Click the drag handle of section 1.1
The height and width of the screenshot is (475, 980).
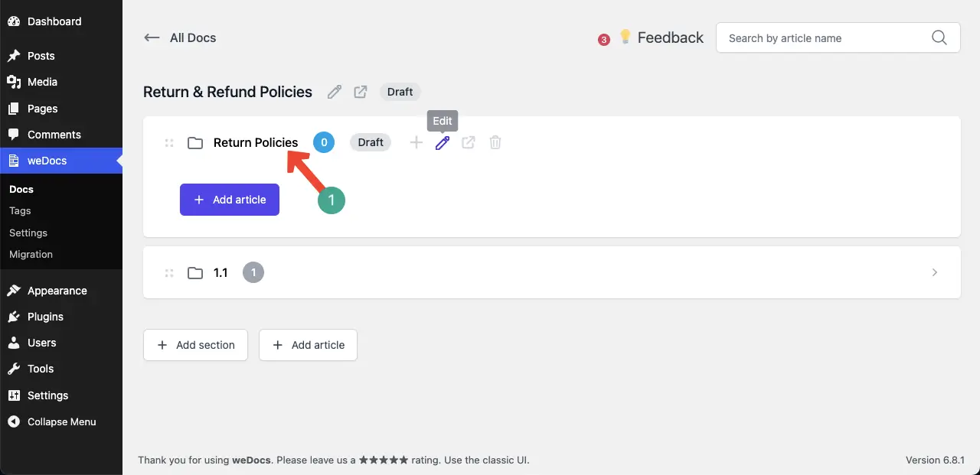click(169, 273)
